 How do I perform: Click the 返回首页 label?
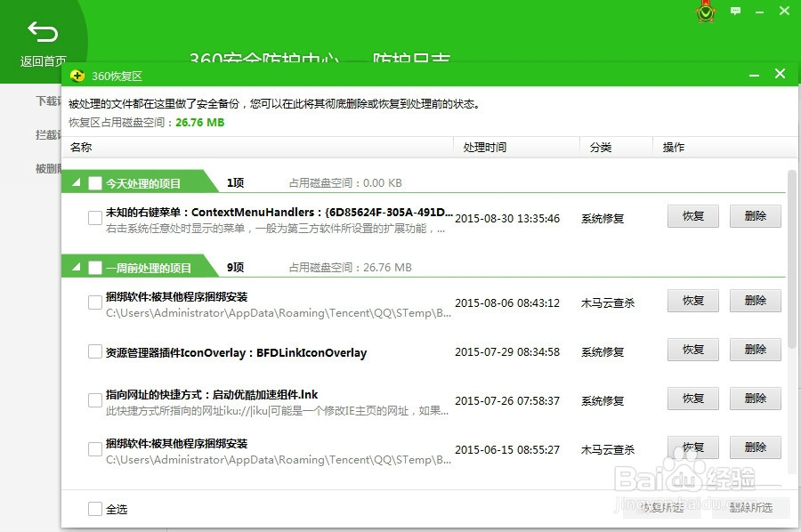point(43,61)
